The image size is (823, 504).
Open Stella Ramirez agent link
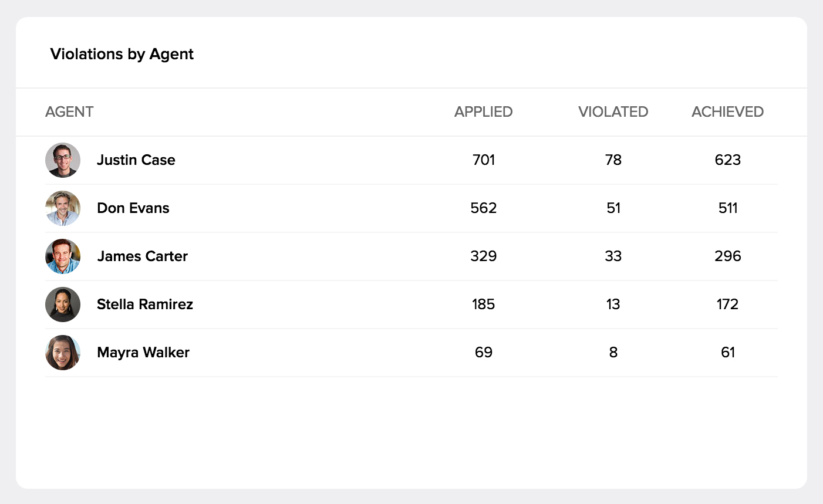(x=145, y=305)
